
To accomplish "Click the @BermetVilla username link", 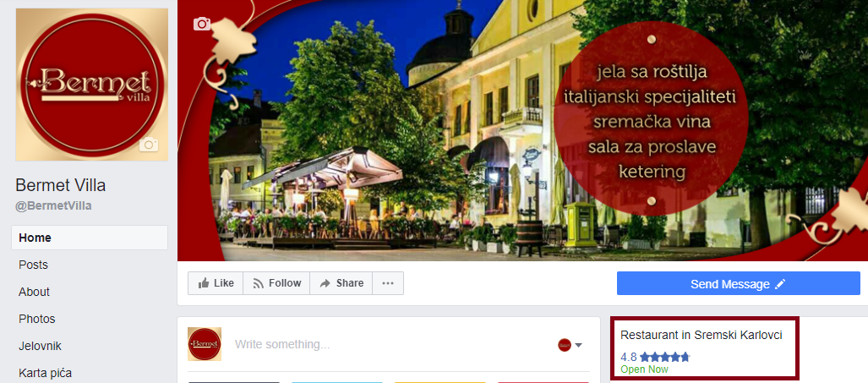I will 54,206.
